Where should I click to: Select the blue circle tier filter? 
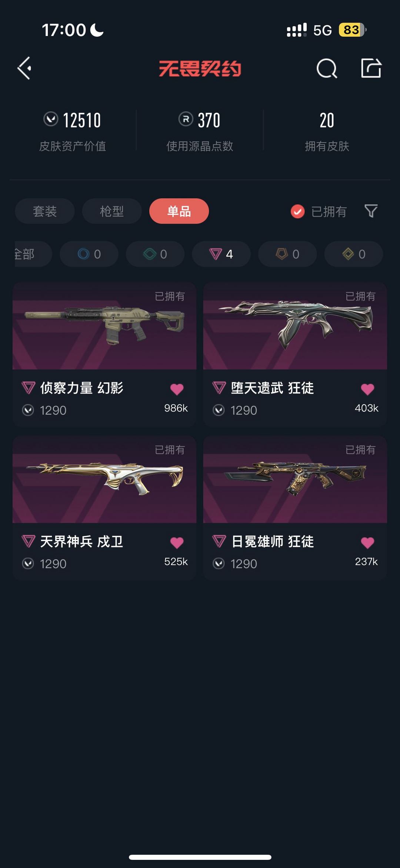[x=89, y=254]
